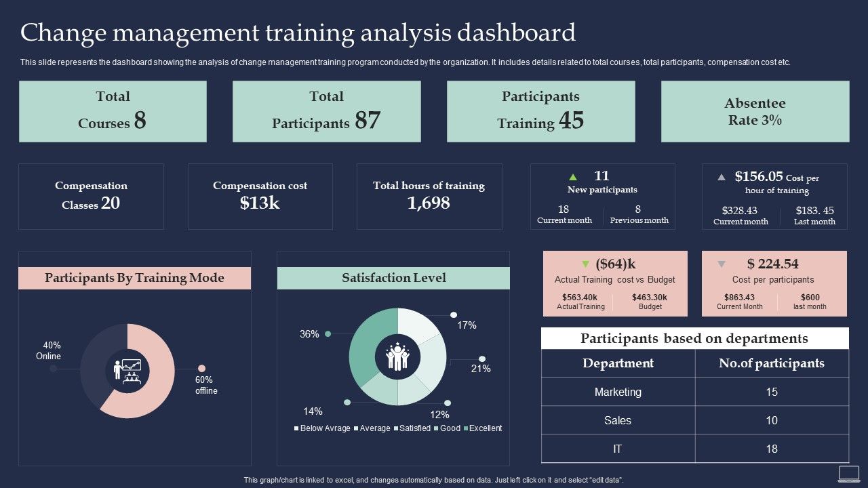Click the people icon in Satisfaction Level donut
This screenshot has width=868, height=488.
point(397,356)
